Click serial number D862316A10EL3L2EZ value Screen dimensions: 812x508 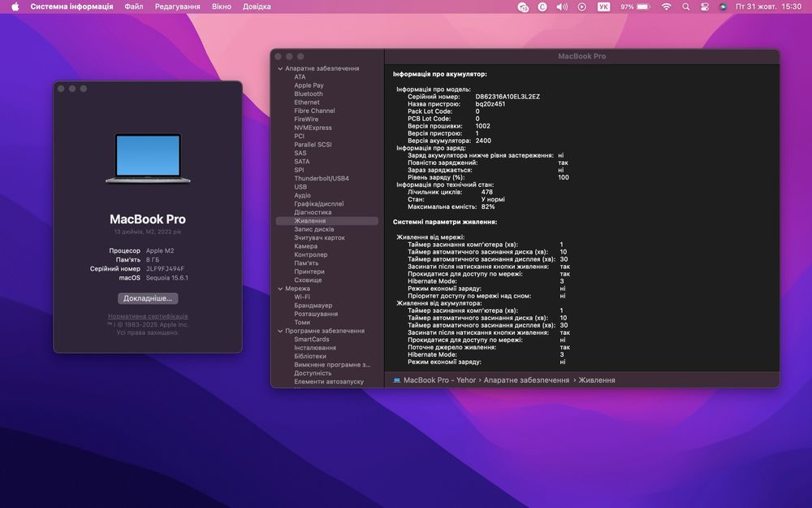click(508, 97)
